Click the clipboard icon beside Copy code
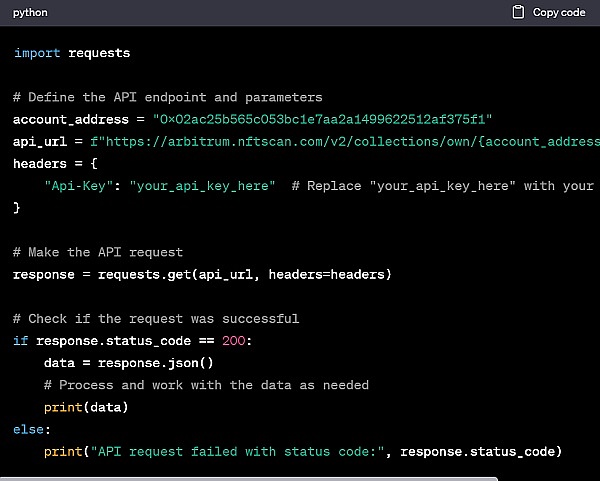 coord(518,12)
